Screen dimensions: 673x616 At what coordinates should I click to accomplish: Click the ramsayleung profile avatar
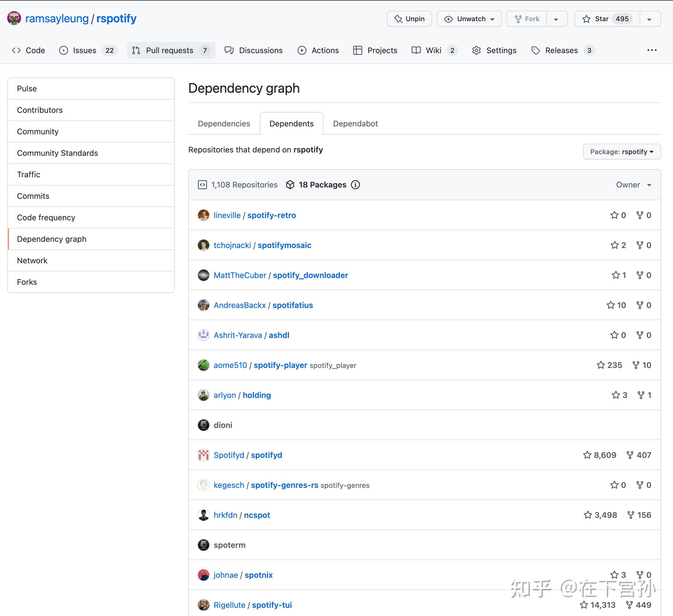[x=14, y=18]
